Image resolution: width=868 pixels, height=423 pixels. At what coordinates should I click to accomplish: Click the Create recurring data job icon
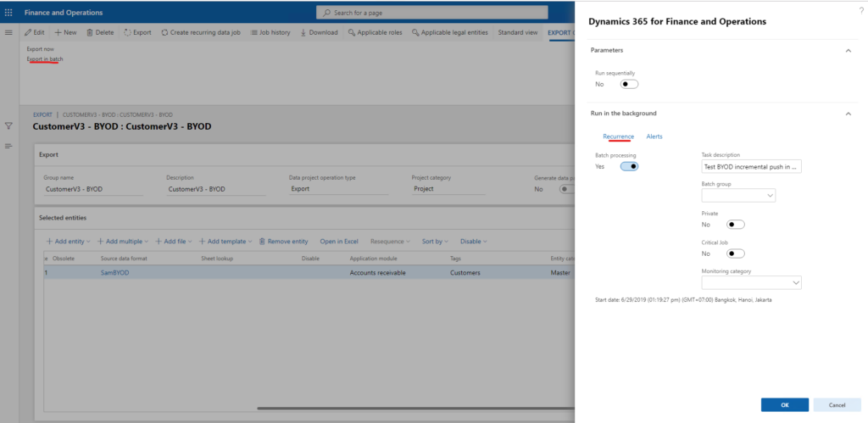[x=165, y=33]
